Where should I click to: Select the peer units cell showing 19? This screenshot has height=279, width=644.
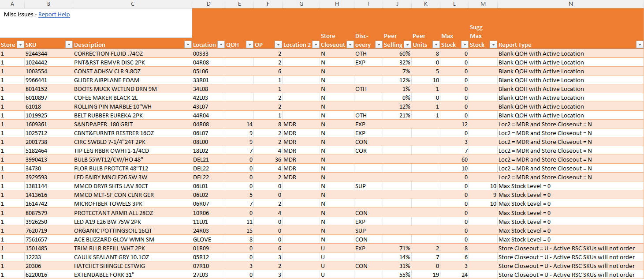(x=426, y=275)
